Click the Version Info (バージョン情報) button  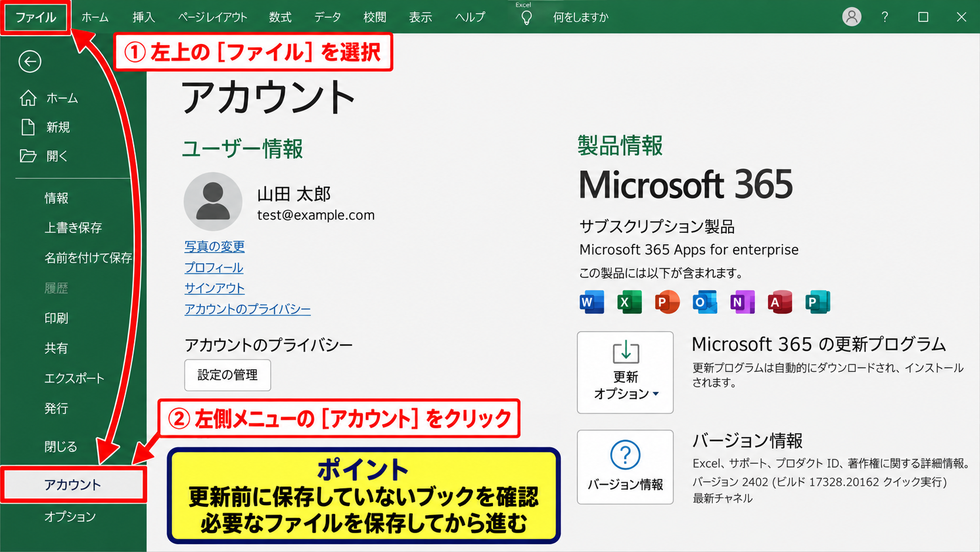625,467
